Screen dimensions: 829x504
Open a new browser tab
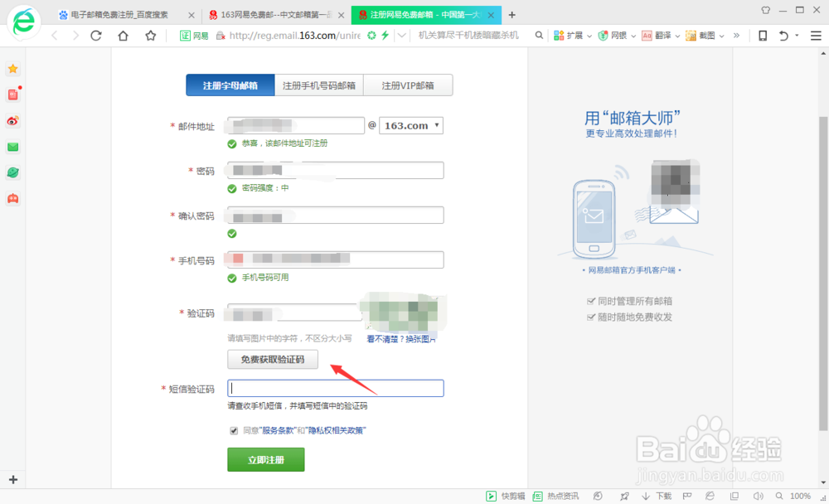pyautogui.click(x=511, y=15)
